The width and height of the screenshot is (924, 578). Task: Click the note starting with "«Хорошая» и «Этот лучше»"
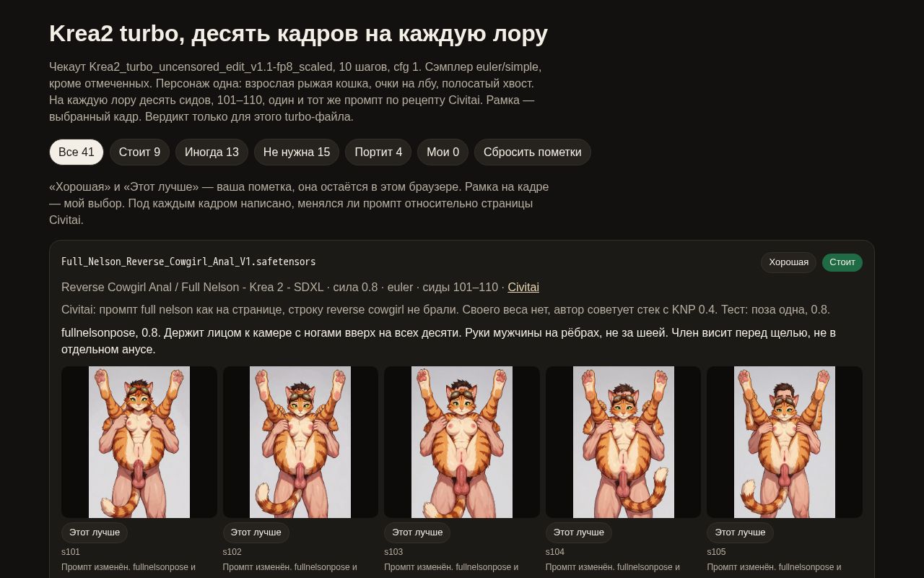(x=299, y=203)
